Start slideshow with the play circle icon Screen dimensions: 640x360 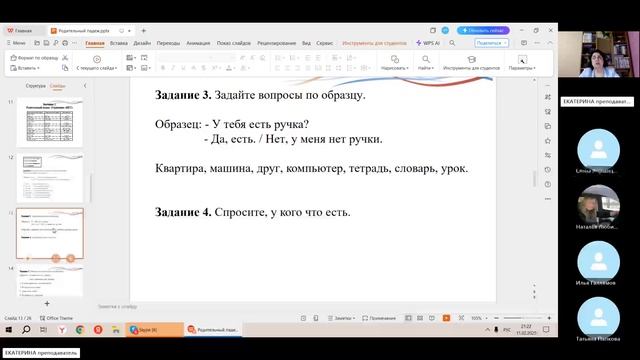(x=97, y=59)
